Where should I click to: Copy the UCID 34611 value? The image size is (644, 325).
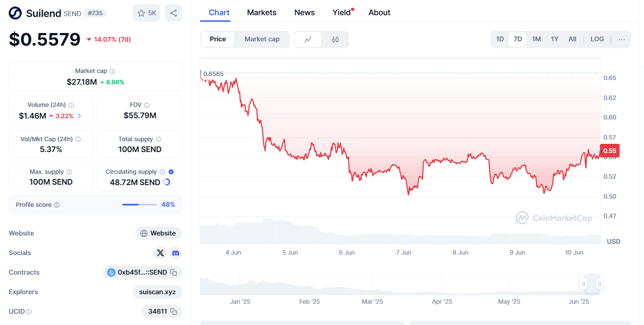[x=174, y=312]
